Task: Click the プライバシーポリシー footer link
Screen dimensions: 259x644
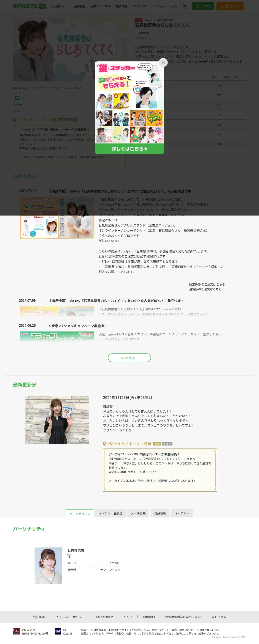Action: tap(70, 617)
